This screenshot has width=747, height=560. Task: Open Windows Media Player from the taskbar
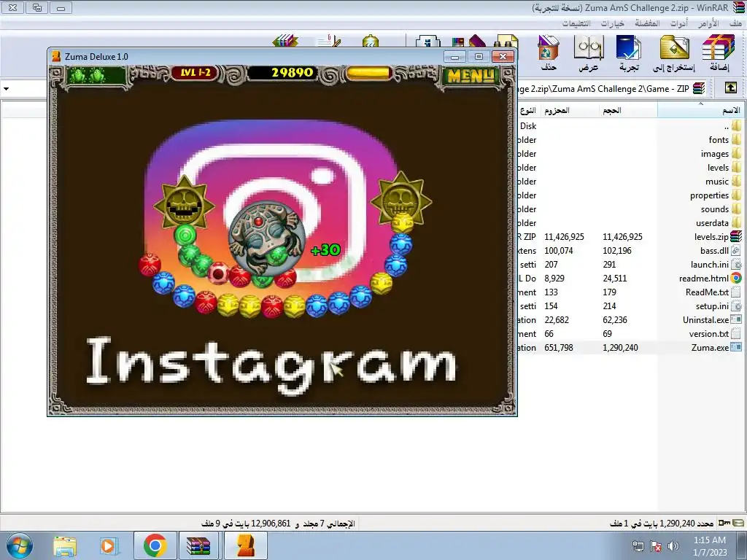click(x=109, y=545)
